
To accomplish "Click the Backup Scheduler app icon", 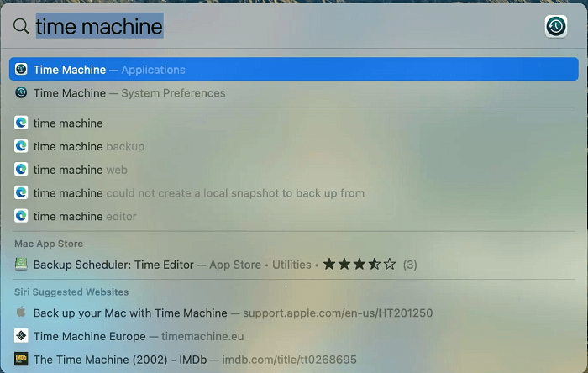I will click(21, 265).
